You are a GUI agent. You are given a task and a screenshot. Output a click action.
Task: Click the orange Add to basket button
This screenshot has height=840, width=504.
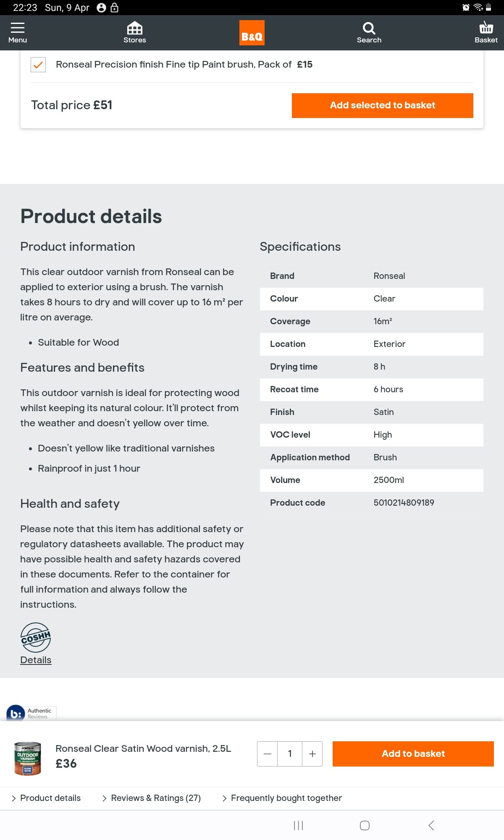tap(413, 754)
